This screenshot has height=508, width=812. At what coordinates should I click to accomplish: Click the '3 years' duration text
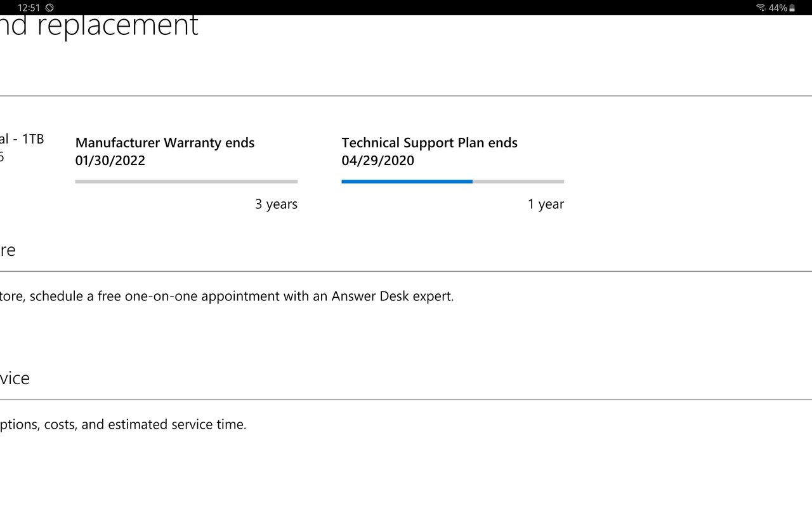[x=276, y=204]
